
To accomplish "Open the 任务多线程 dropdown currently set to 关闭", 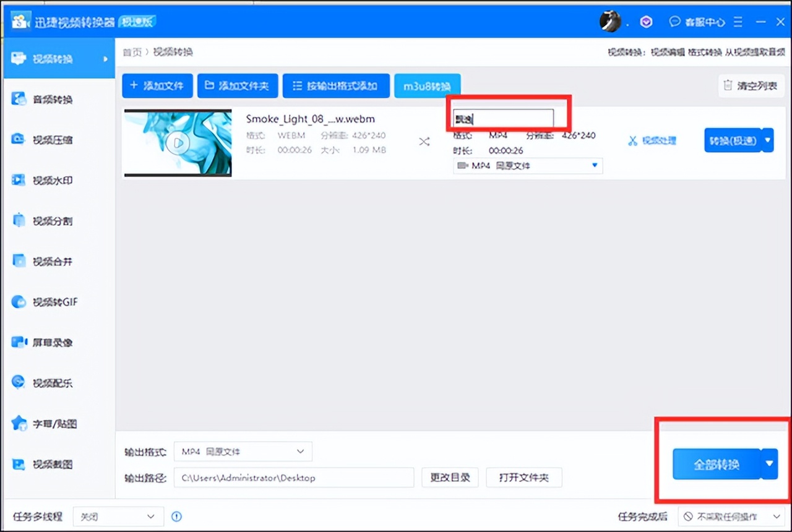I will 118,517.
